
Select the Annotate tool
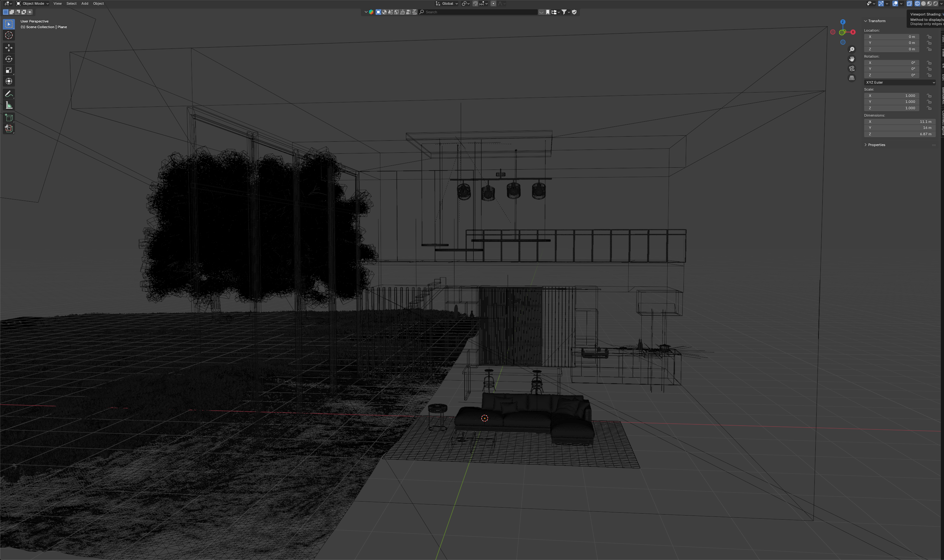coord(9,94)
